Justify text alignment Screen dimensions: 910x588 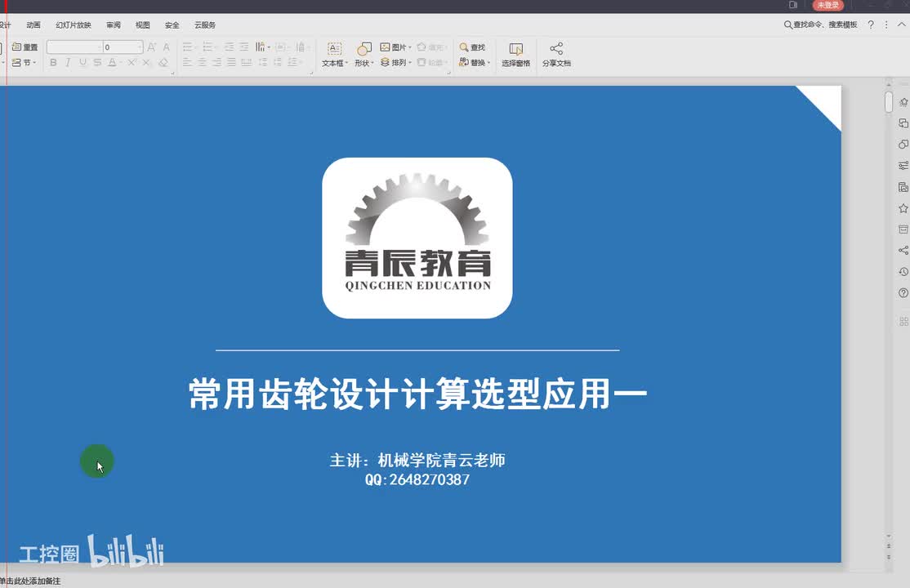231,62
